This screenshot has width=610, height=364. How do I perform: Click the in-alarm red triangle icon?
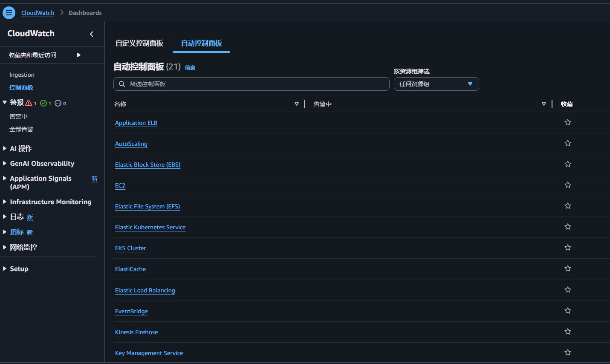pyautogui.click(x=29, y=103)
